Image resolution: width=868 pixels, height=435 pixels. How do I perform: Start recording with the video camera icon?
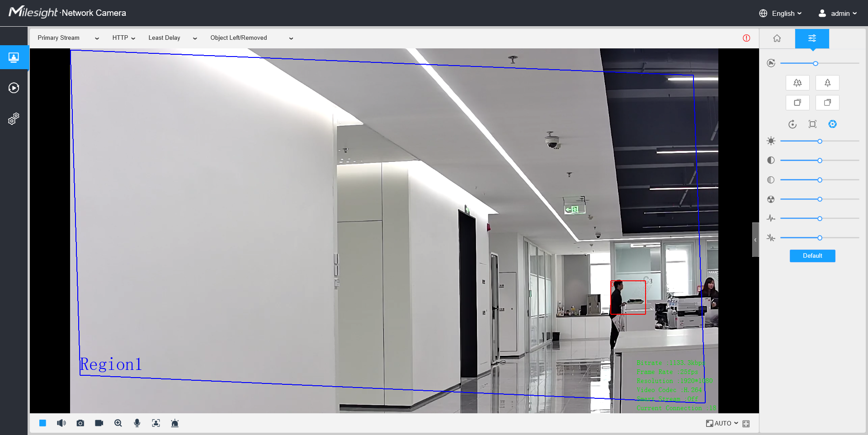pyautogui.click(x=99, y=423)
